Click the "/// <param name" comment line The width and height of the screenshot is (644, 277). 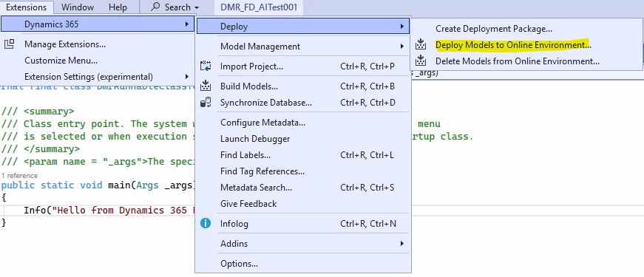click(x=97, y=161)
